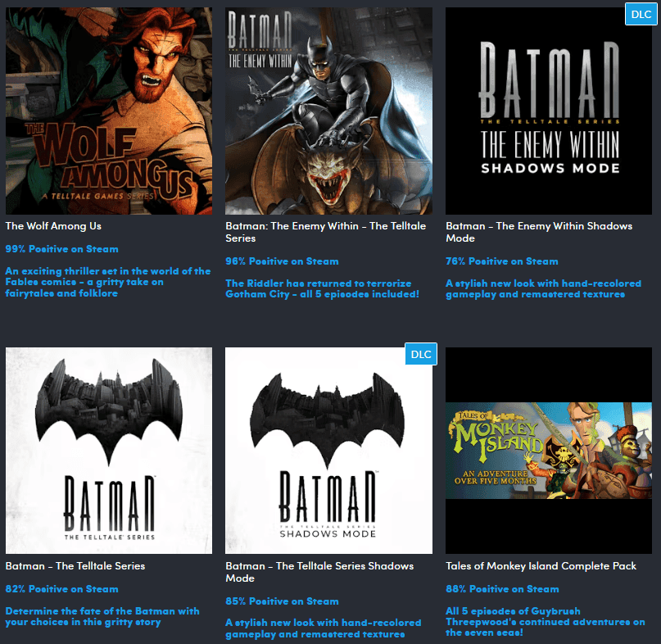Select Batman Enemy Within Shadows Mode cover
Image resolution: width=661 pixels, height=644 pixels.
coord(549,111)
